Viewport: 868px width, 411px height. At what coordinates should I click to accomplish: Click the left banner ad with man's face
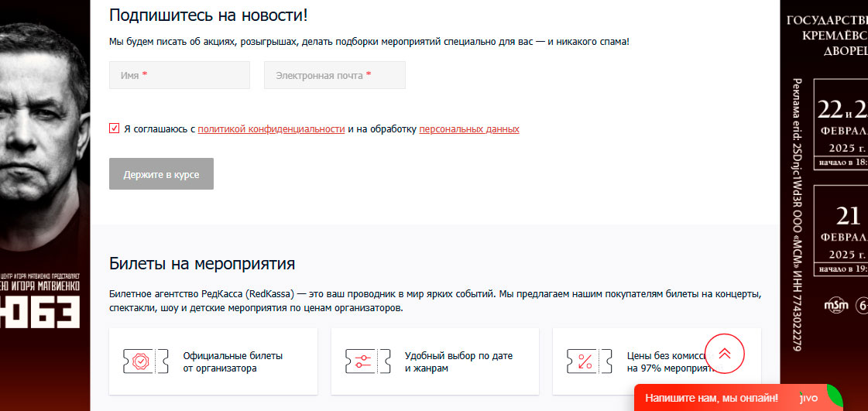(45, 205)
